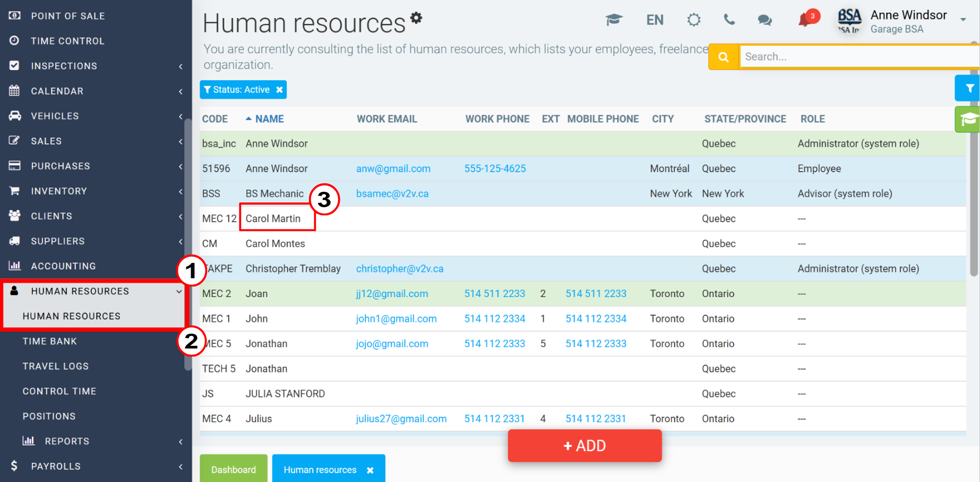The height and width of the screenshot is (482, 980).
Task: Open Control Time submenu item
Action: click(59, 391)
